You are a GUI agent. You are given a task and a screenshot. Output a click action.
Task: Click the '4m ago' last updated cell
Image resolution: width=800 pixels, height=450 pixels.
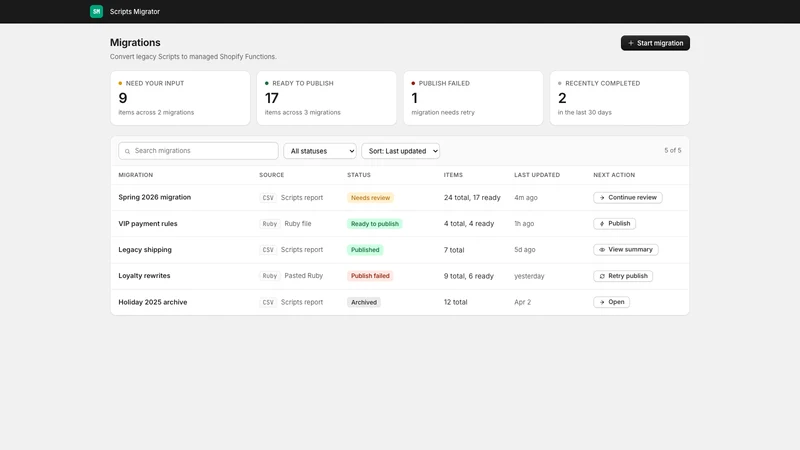(x=526, y=197)
